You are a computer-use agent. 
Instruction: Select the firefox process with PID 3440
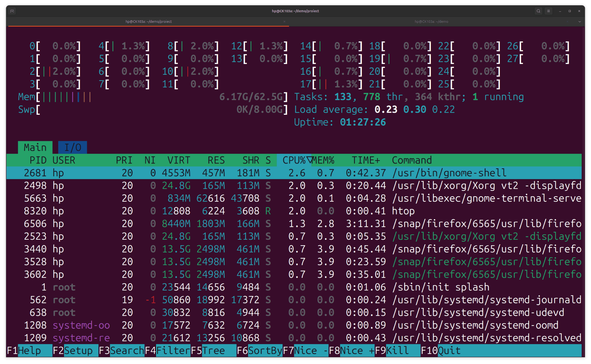tap(294, 249)
